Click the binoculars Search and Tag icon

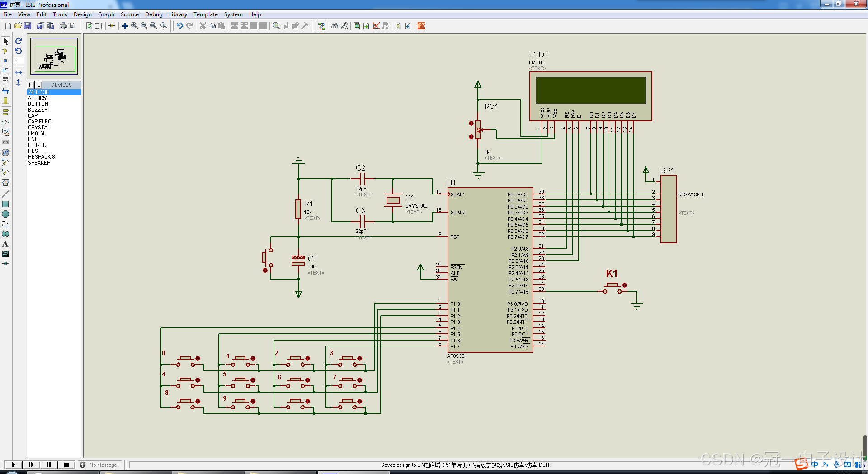335,26
